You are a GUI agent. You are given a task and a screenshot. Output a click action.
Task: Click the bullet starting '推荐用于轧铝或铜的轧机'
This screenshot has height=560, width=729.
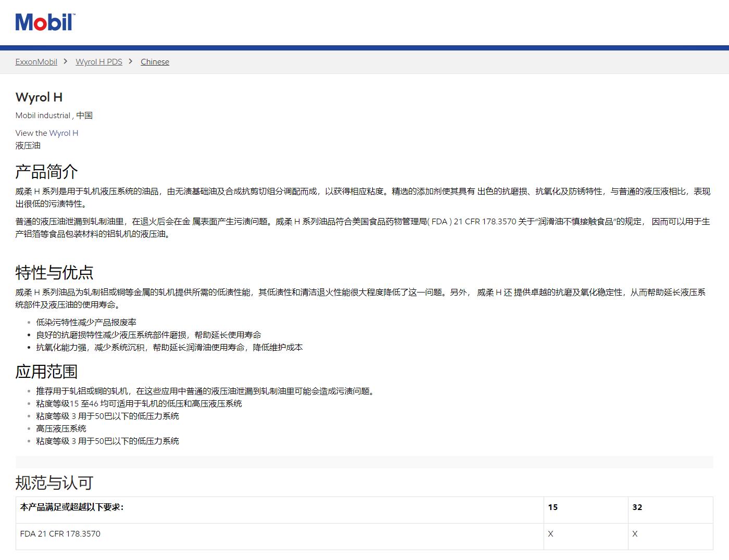(206, 391)
